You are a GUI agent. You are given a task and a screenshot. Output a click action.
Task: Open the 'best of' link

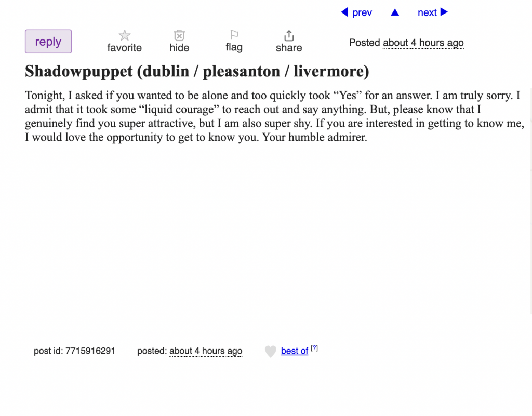295,351
